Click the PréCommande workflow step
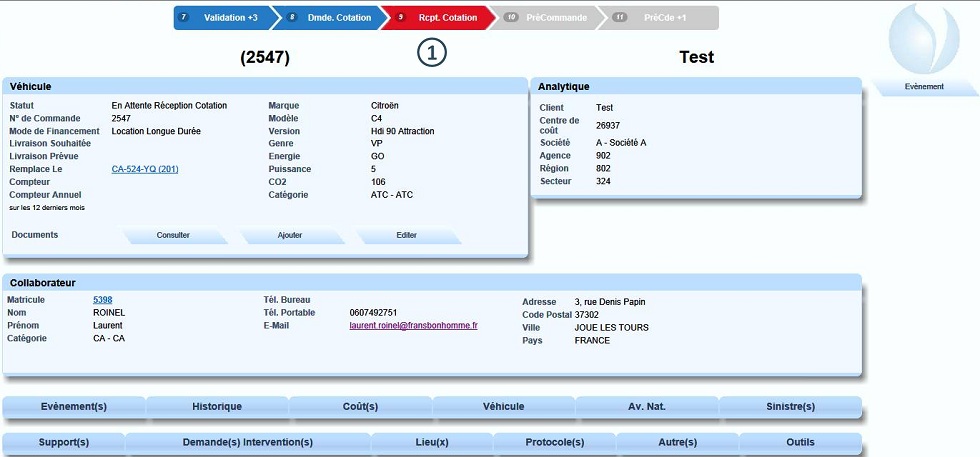This screenshot has width=980, height=457. 548,18
